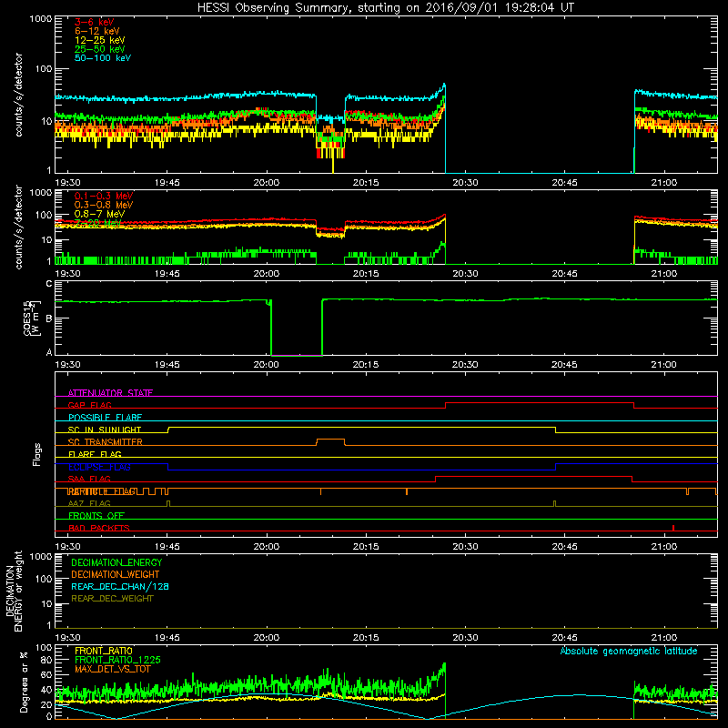Click the raised SC_TRANSMITTER pulse segment

[330, 440]
